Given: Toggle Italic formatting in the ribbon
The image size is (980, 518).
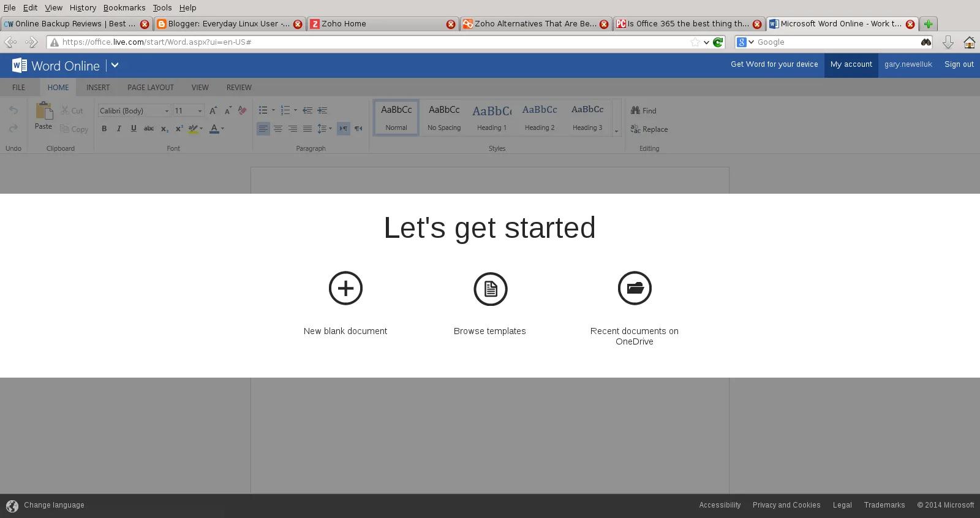Looking at the screenshot, I should [119, 129].
